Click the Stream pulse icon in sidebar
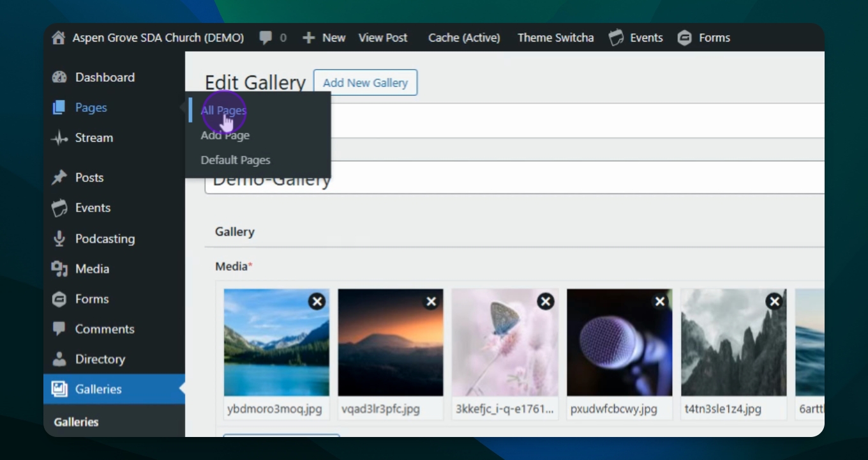The image size is (868, 460). pyautogui.click(x=59, y=137)
